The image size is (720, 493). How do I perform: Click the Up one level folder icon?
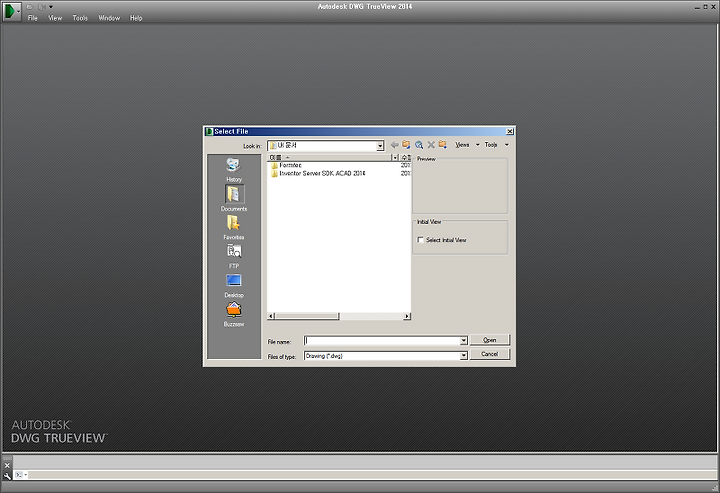(x=406, y=145)
